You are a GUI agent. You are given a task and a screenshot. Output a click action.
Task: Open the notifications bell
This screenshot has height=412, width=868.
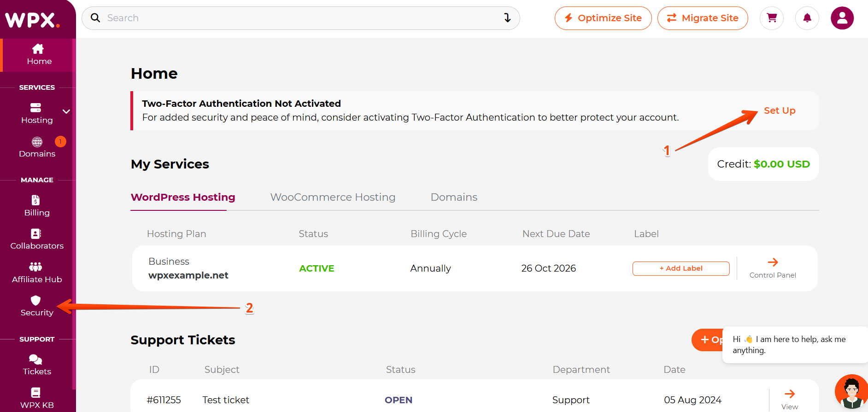tap(807, 18)
